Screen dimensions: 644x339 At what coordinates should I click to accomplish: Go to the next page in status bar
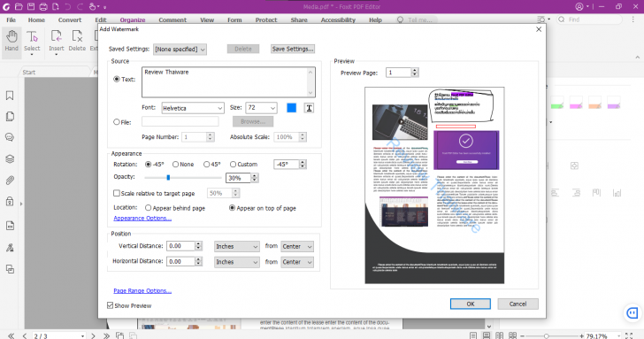click(93, 335)
